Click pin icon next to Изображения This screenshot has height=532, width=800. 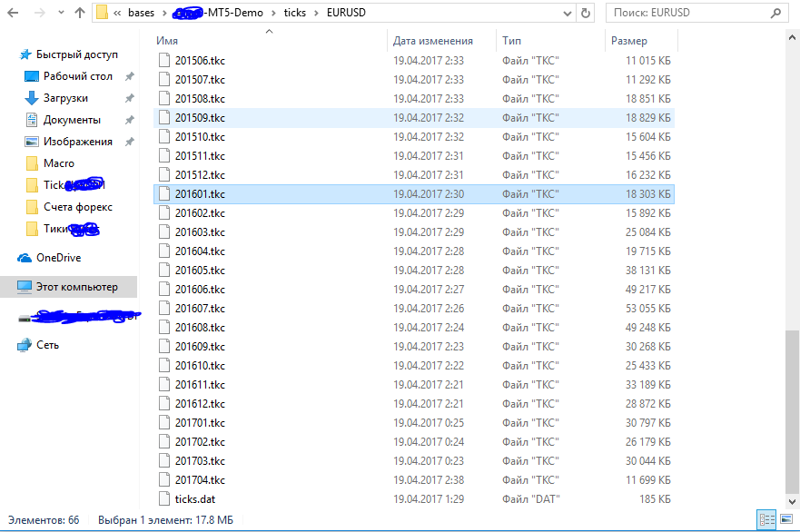click(x=130, y=142)
